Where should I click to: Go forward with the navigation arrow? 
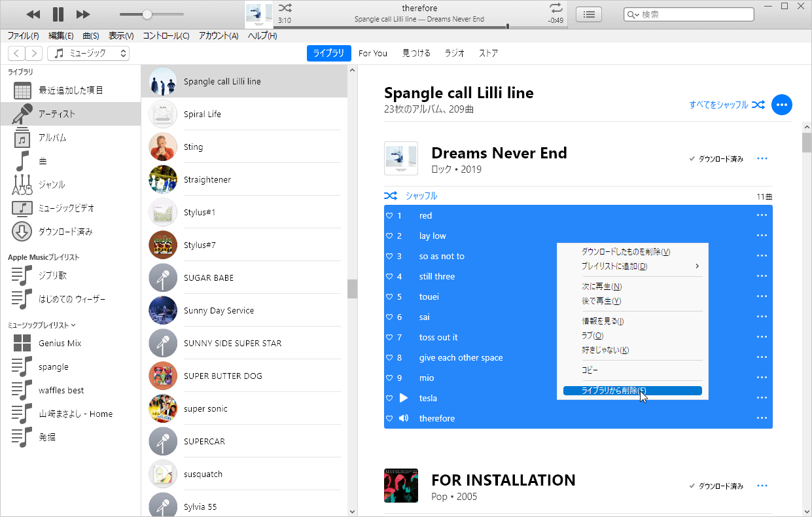34,54
